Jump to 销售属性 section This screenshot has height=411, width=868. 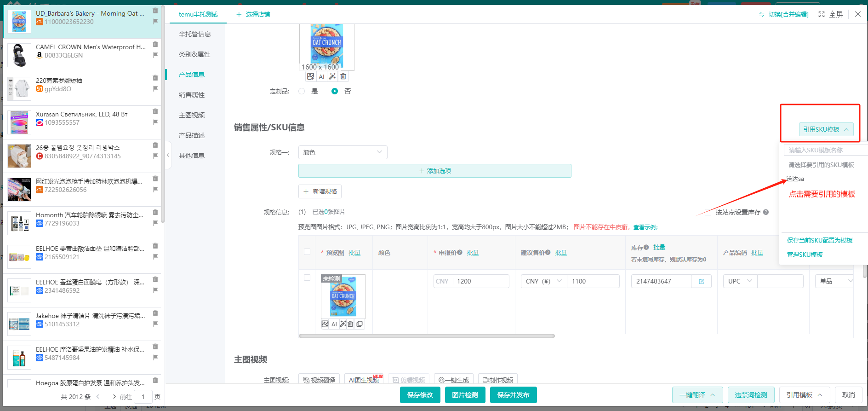pos(192,95)
